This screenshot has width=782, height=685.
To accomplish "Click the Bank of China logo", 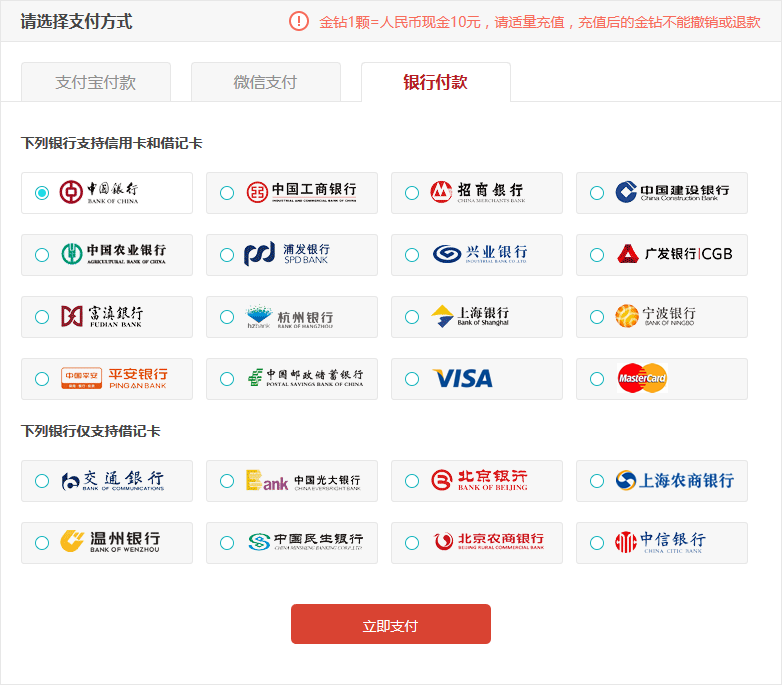I will 99,192.
